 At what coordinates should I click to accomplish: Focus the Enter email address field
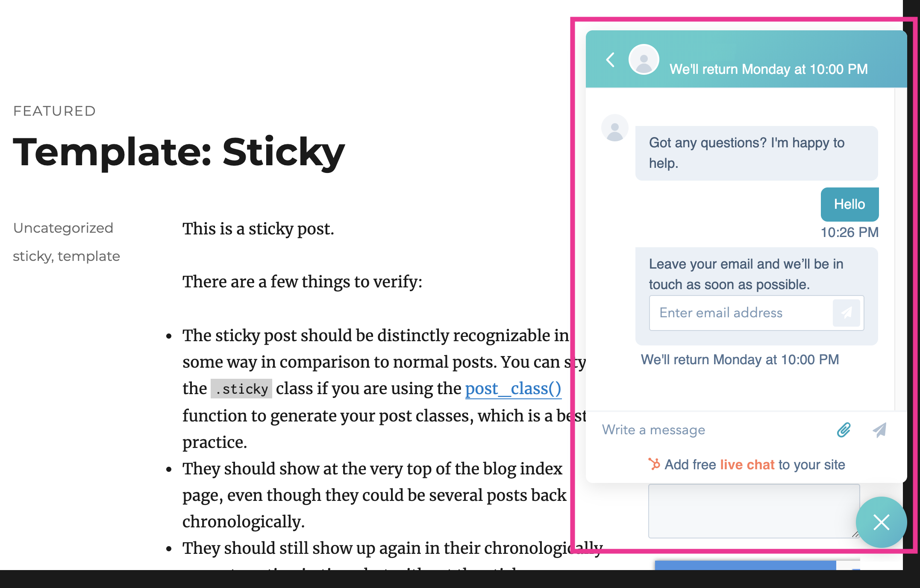click(741, 313)
